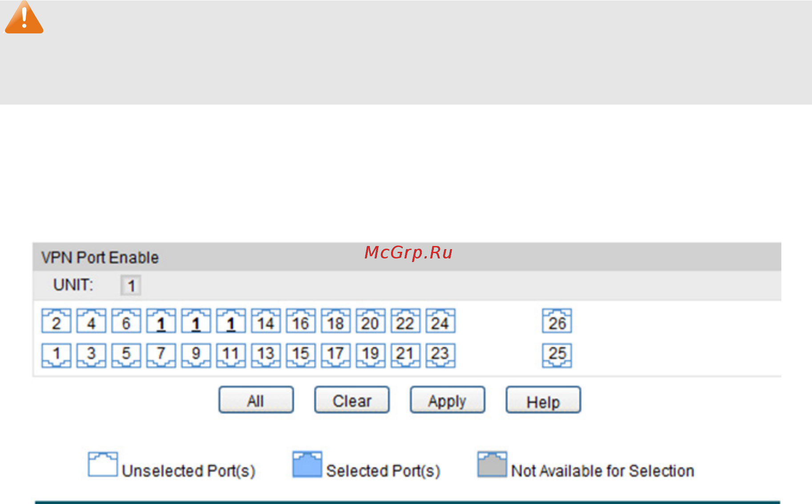Pick port 22 icon
This screenshot has height=504, width=812.
coord(405,321)
